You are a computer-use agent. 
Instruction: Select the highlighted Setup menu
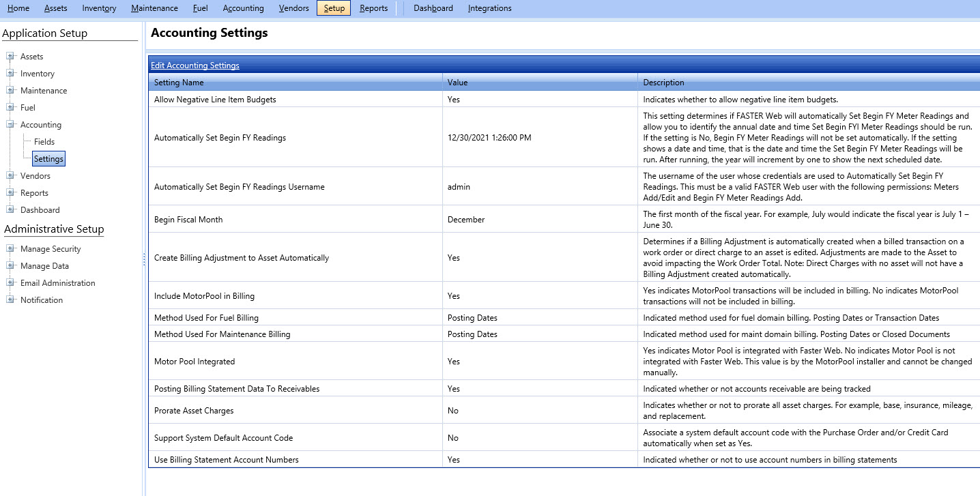click(x=334, y=8)
